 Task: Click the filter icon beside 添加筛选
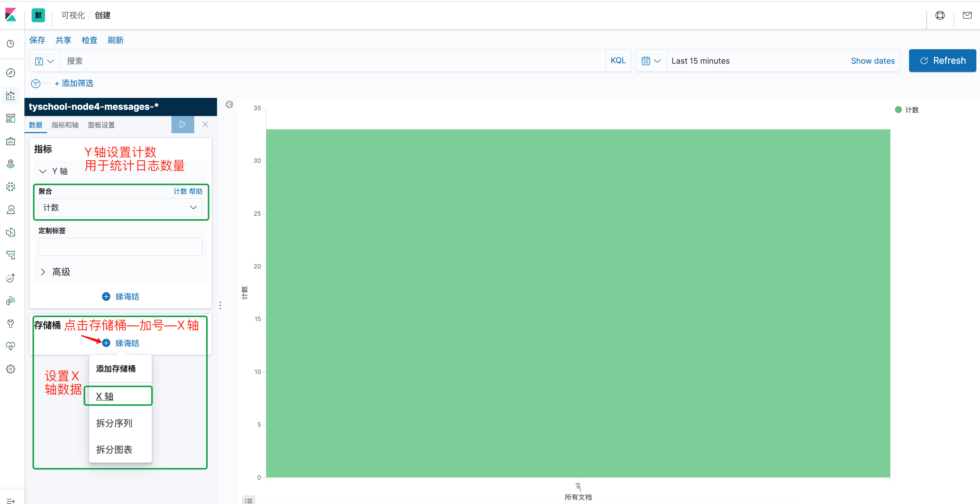(x=35, y=83)
